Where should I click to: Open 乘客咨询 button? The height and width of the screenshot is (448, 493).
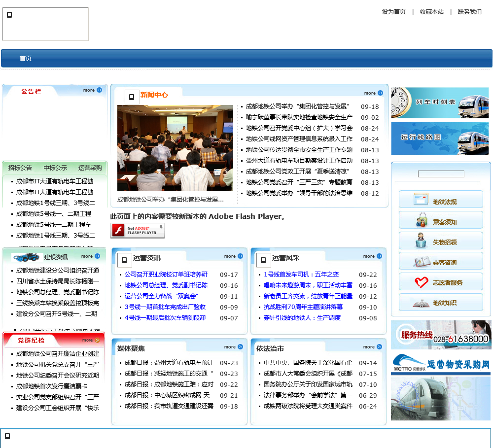(x=441, y=261)
